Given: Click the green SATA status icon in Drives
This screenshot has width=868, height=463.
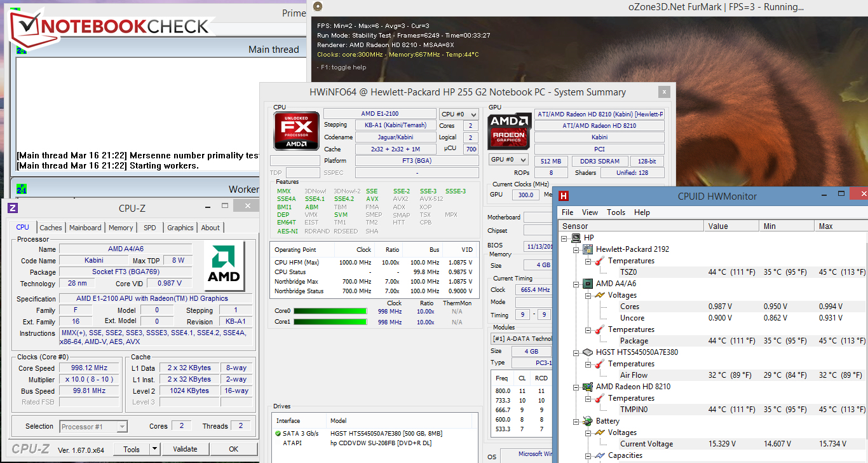Looking at the screenshot, I should [x=278, y=434].
